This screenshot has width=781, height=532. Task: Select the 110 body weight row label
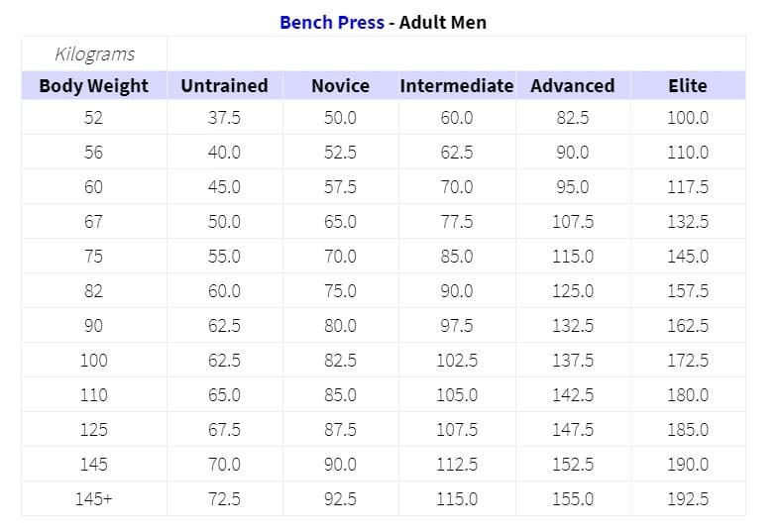[94, 394]
